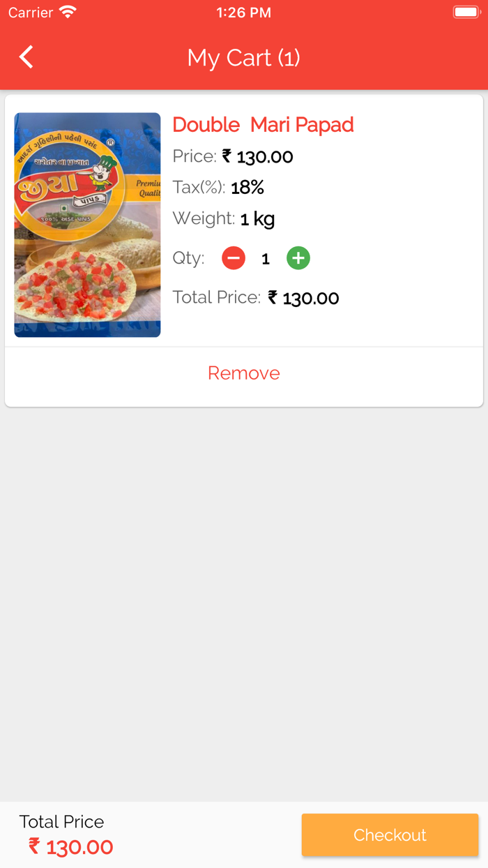Tap the battery indicator icon

tap(466, 11)
